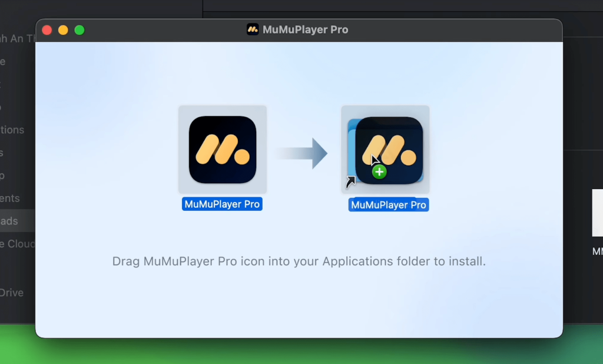Click the small MuMuPlayer logo in title bar

coord(253,29)
